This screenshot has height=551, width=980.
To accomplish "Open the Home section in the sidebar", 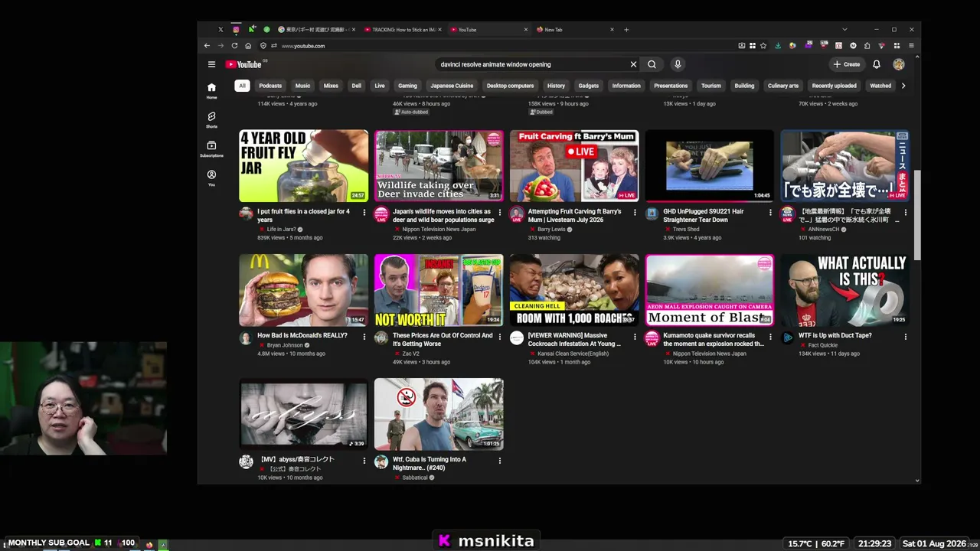I will click(211, 90).
